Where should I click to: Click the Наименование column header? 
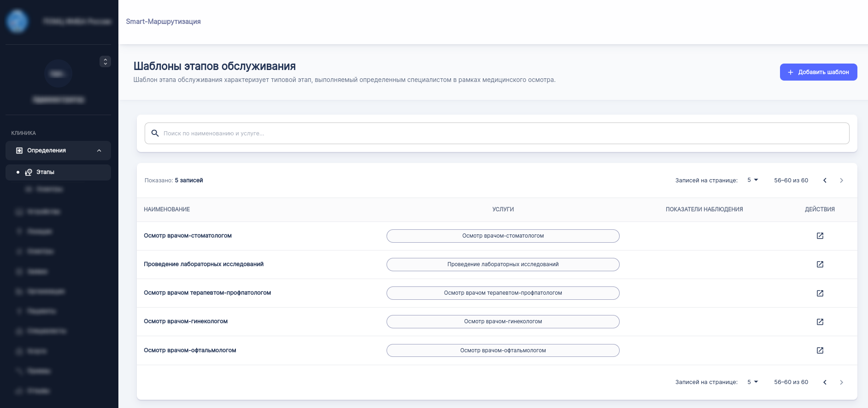point(167,210)
